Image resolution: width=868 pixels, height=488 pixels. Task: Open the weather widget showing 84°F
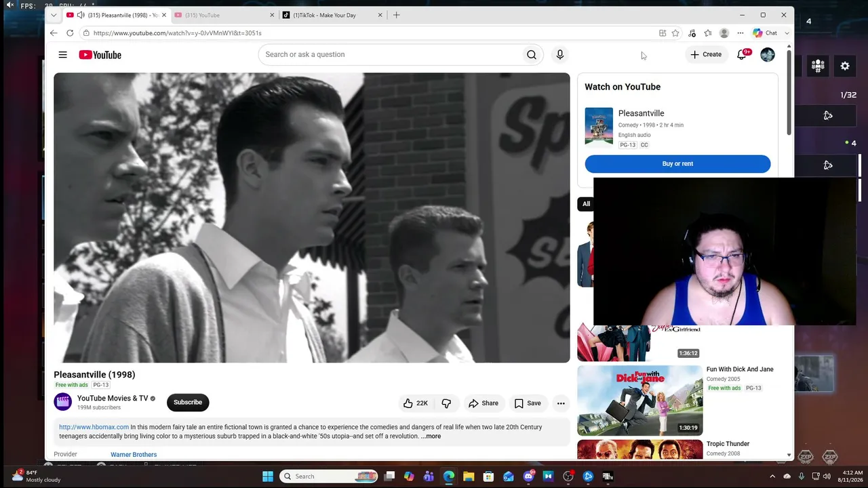[36, 476]
